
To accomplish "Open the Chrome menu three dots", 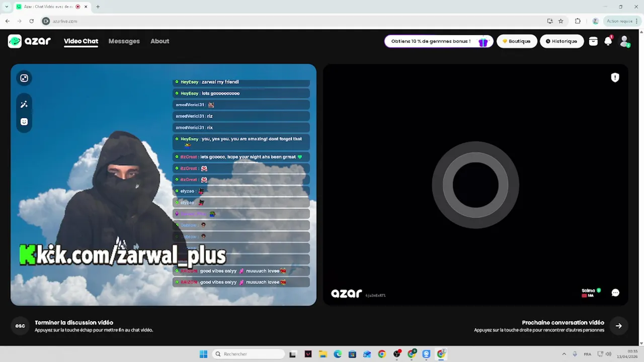I will tap(637, 21).
